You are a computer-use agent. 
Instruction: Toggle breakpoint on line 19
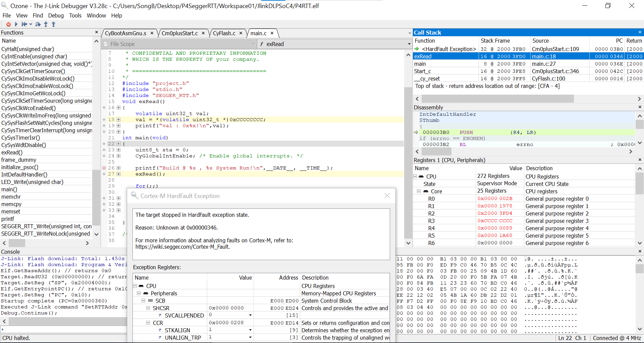pyautogui.click(x=104, y=126)
